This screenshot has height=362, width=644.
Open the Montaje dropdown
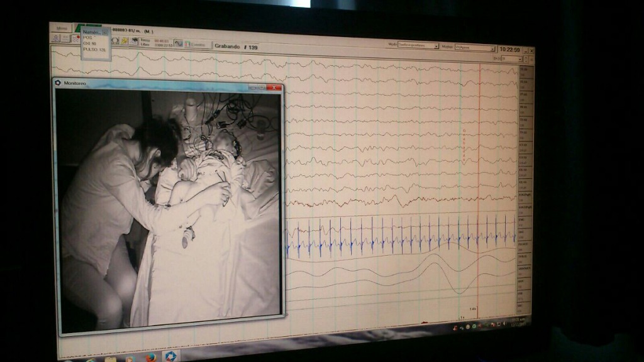tap(475, 48)
